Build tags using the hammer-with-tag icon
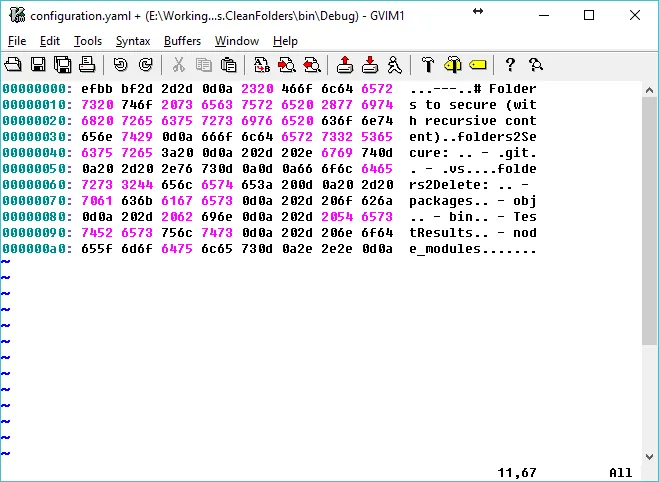659x482 pixels. pyautogui.click(x=453, y=65)
